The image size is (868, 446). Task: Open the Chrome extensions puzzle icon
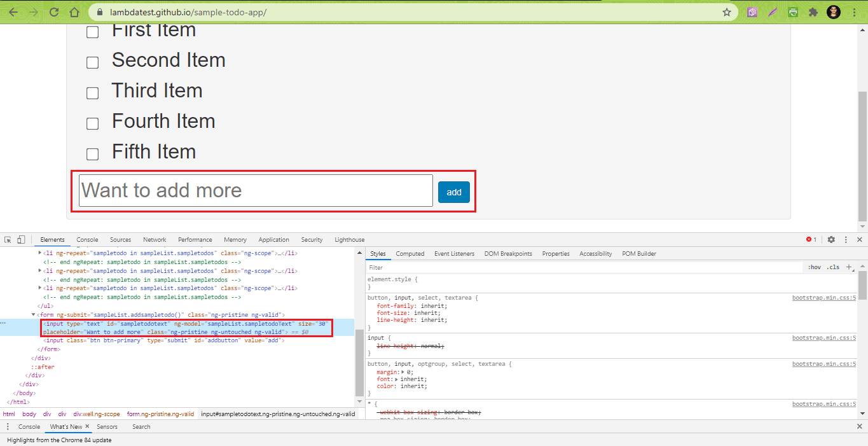pos(813,12)
